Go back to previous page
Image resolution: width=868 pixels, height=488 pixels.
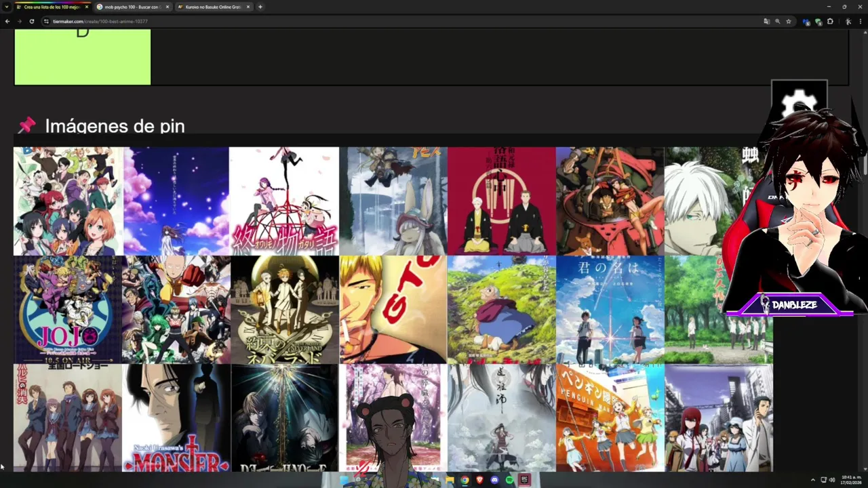pos(7,22)
